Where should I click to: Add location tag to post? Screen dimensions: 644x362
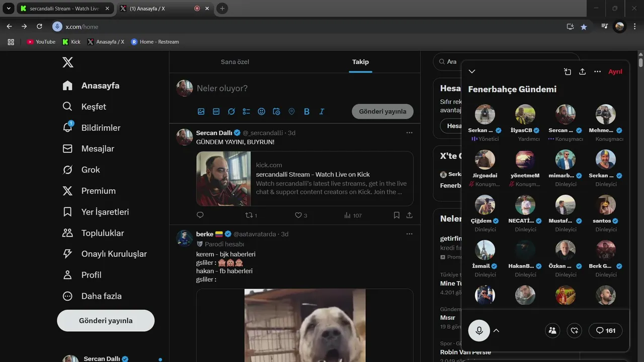[291, 112]
